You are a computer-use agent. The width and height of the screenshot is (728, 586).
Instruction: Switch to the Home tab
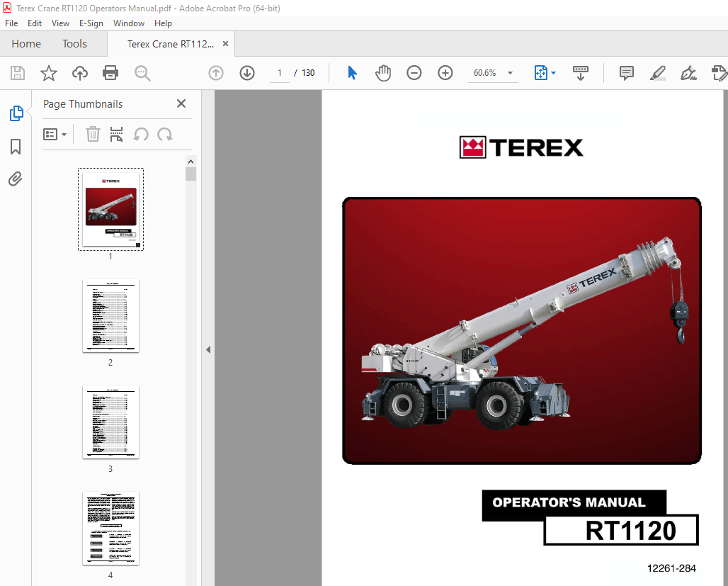[x=26, y=43]
